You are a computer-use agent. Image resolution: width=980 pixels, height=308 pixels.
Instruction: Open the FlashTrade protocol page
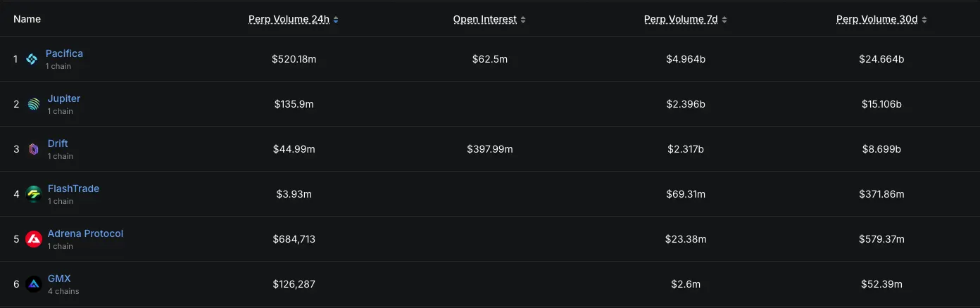tap(73, 188)
